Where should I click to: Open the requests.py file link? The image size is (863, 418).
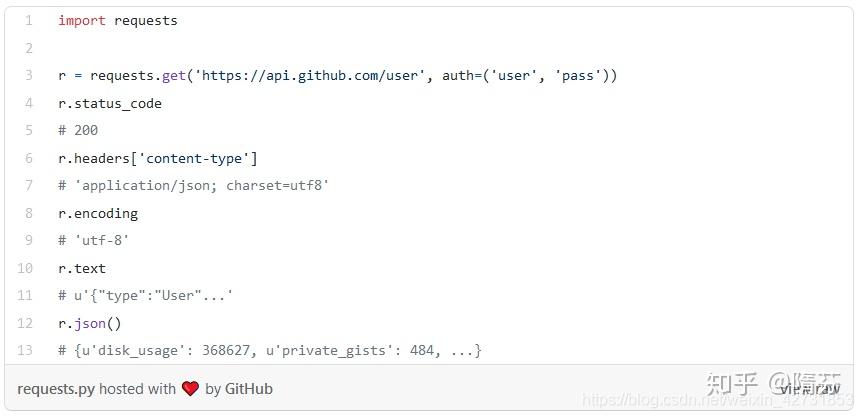pos(56,389)
